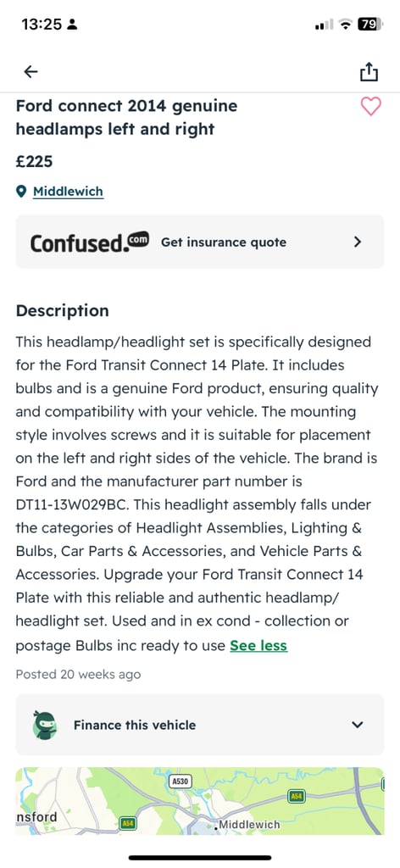This screenshot has width=400, height=868.
Task: Select the listing title text
Action: [x=126, y=117]
